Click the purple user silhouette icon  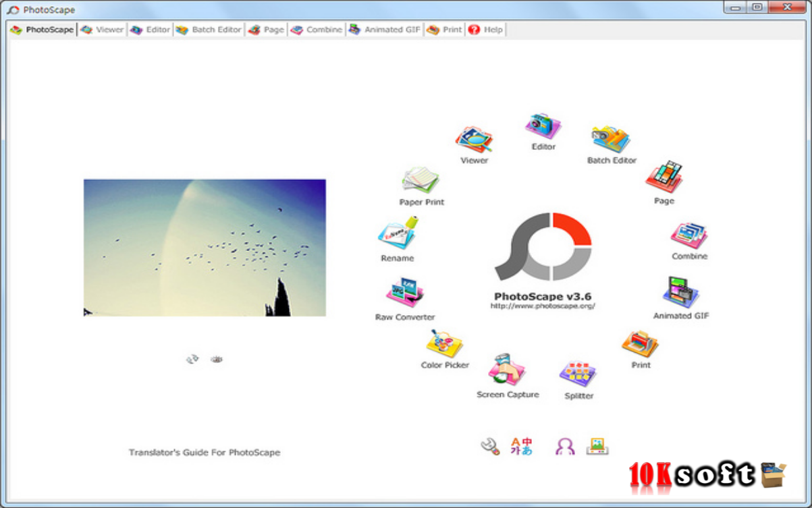(x=565, y=446)
